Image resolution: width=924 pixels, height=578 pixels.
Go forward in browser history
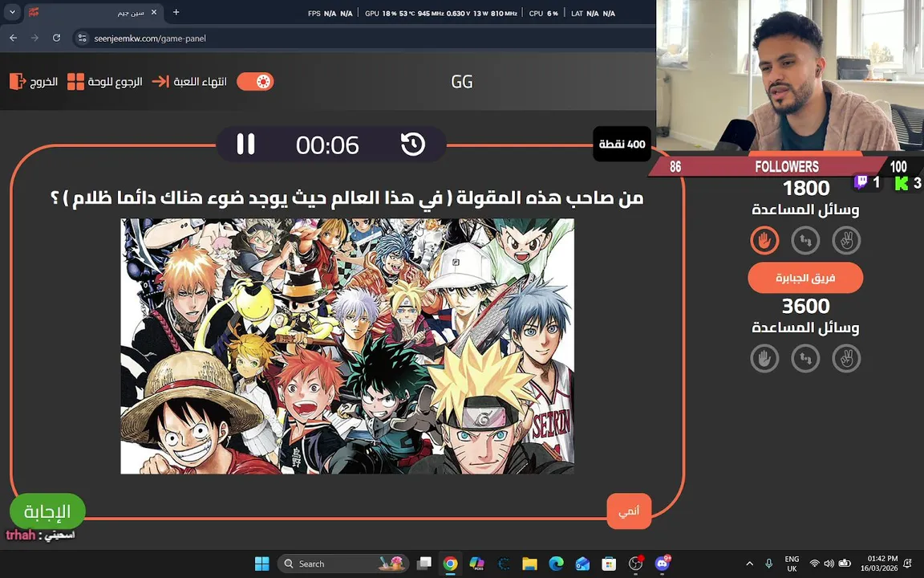[x=34, y=38]
